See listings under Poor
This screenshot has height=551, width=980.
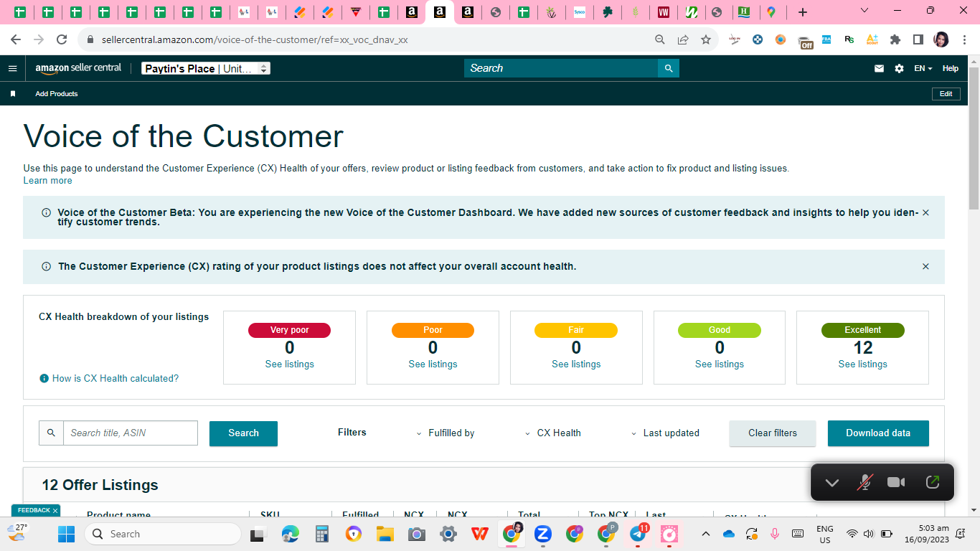tap(433, 364)
